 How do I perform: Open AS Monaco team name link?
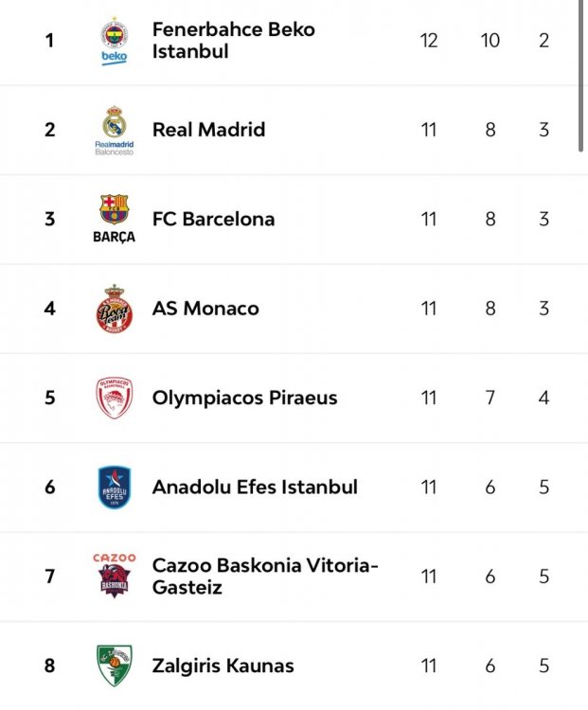[205, 309]
